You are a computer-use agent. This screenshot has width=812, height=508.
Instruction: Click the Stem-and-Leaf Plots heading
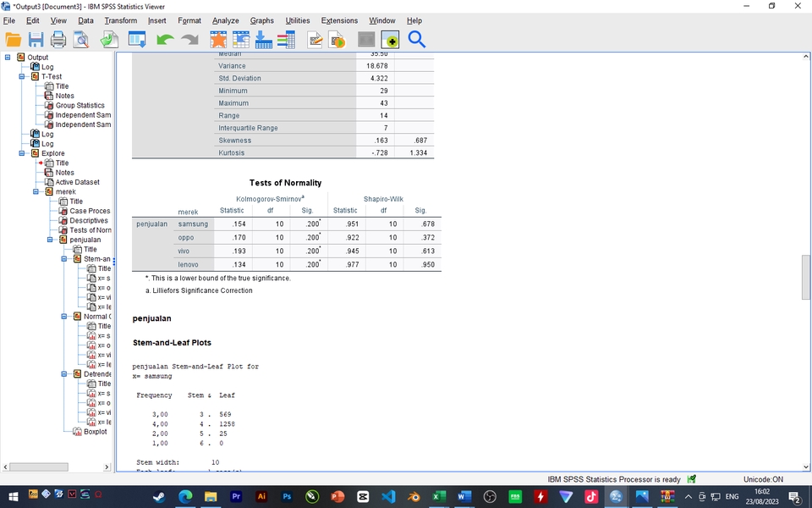tap(172, 343)
